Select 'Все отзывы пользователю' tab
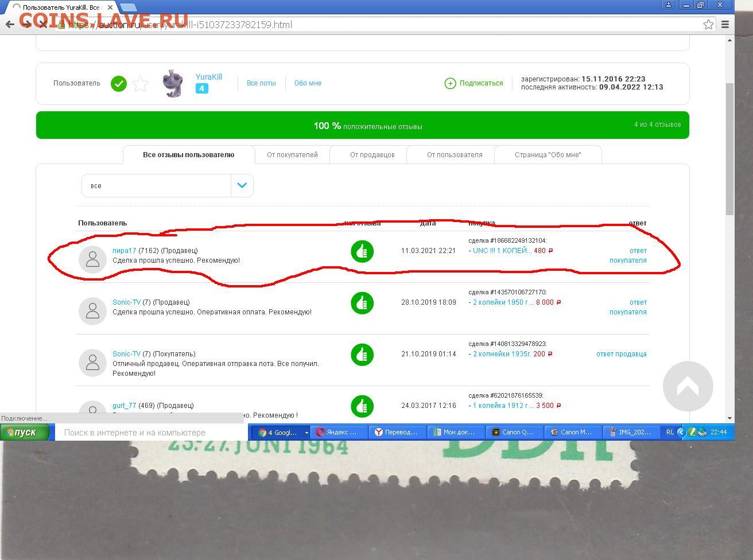The height and width of the screenshot is (560, 753). coord(188,154)
